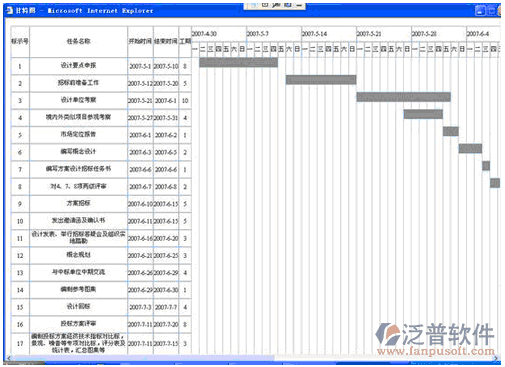
Task: Click the left arrow of horizontal scrollbar
Action: click(9, 358)
